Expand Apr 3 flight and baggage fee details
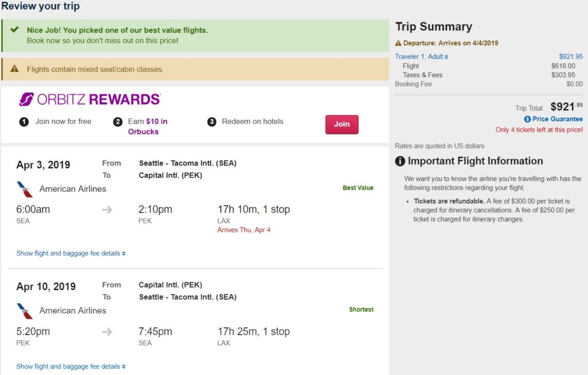The height and width of the screenshot is (375, 588). click(71, 253)
